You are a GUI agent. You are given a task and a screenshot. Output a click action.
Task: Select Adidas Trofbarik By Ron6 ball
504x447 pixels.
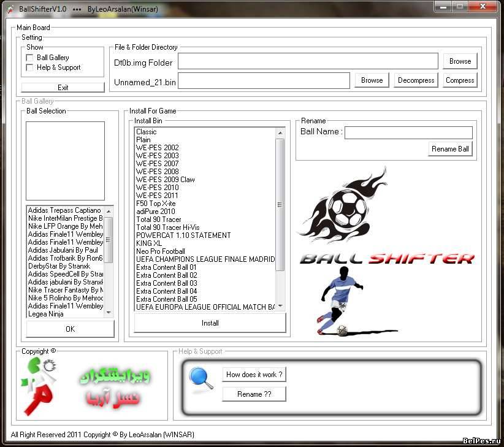[x=65, y=258]
